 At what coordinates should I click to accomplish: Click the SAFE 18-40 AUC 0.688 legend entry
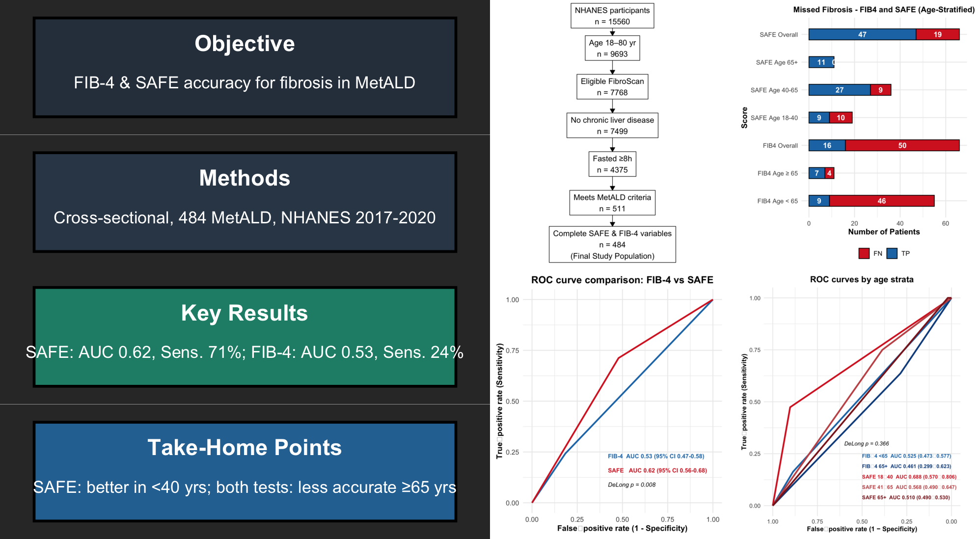coord(909,477)
